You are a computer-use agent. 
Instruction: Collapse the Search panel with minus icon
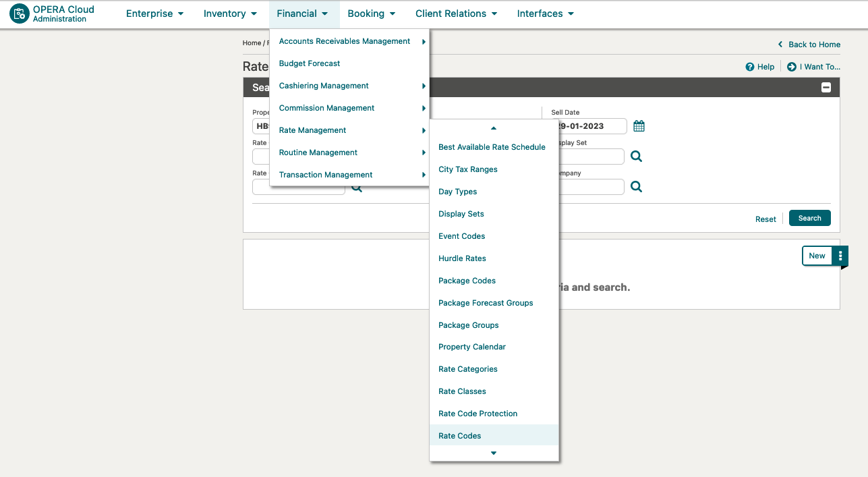tap(826, 88)
